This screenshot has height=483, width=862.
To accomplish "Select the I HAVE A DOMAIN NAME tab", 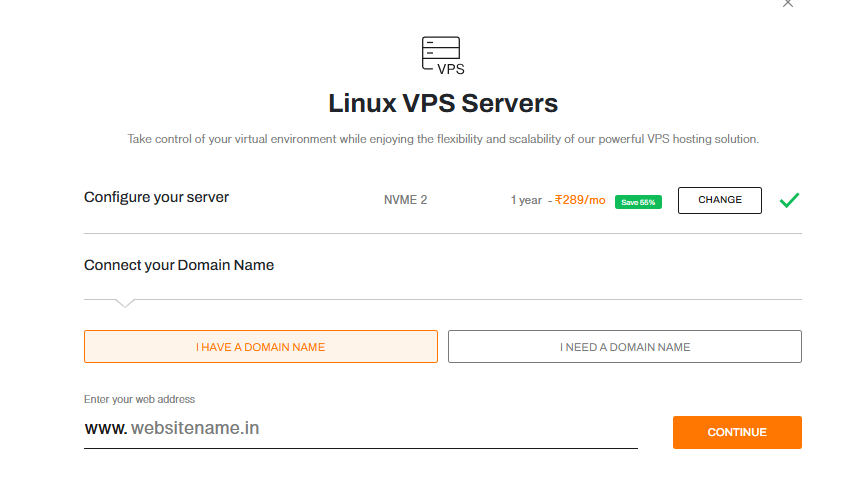I will [x=261, y=347].
